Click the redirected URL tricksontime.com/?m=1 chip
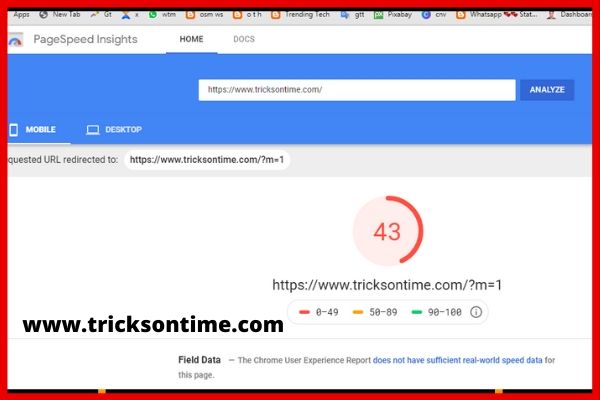 pyautogui.click(x=207, y=160)
